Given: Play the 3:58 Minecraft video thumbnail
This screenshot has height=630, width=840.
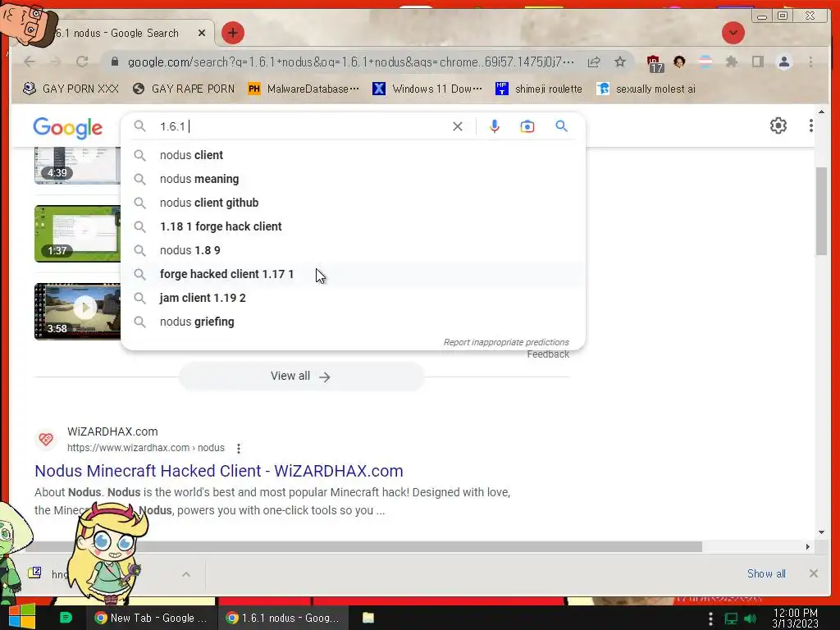Looking at the screenshot, I should point(78,311).
